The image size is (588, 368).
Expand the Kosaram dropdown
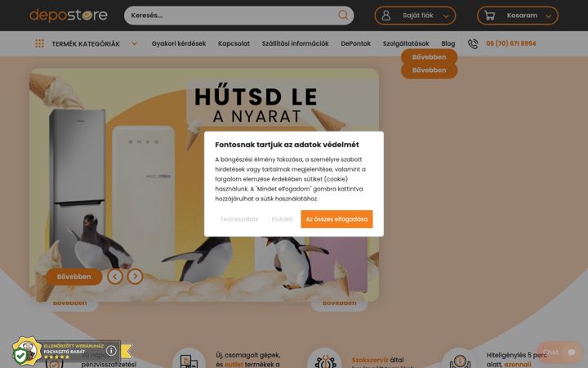click(x=548, y=16)
